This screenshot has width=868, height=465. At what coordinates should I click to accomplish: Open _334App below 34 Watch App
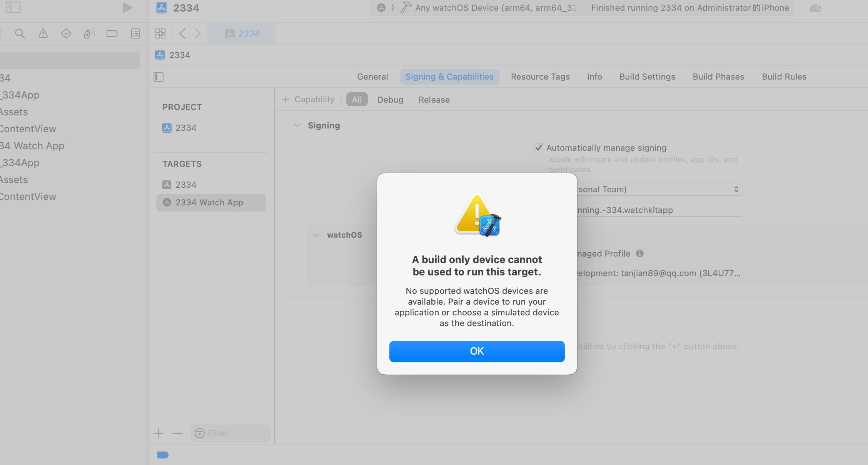pos(20,163)
